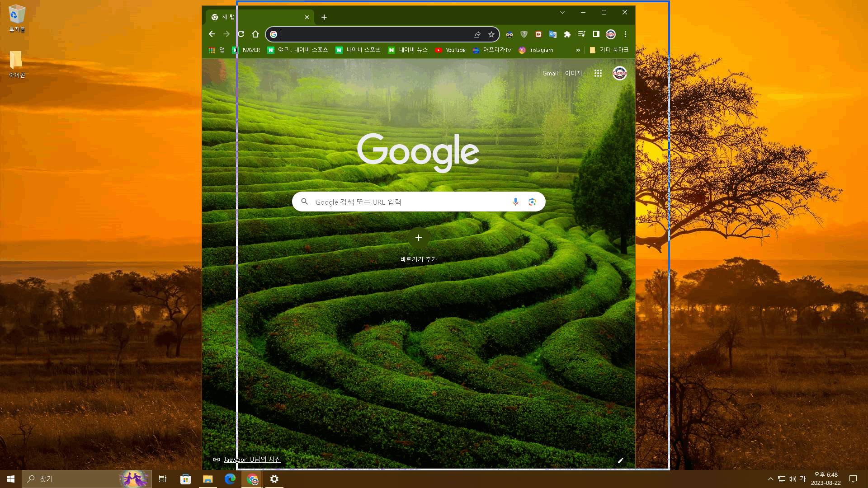Image resolution: width=868 pixels, height=488 pixels.
Task: Customize this page with the pencil icon
Action: 620,460
